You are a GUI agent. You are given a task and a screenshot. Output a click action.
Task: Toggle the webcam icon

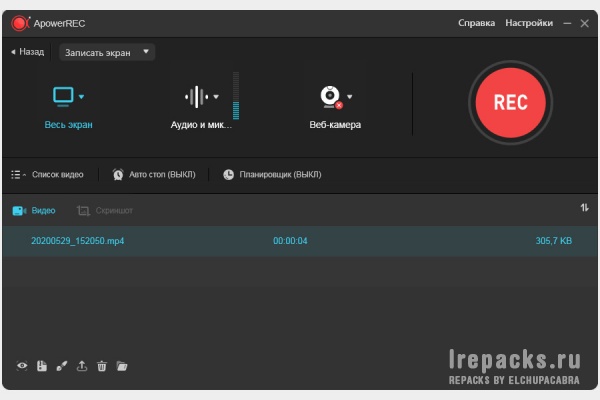pyautogui.click(x=331, y=97)
